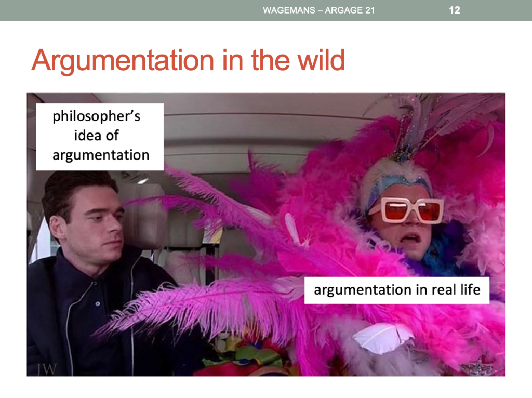Image resolution: width=532 pixels, height=398 pixels.
Task: Click the 'philosopher's idea of argumentation' label
Action: pyautogui.click(x=100, y=136)
